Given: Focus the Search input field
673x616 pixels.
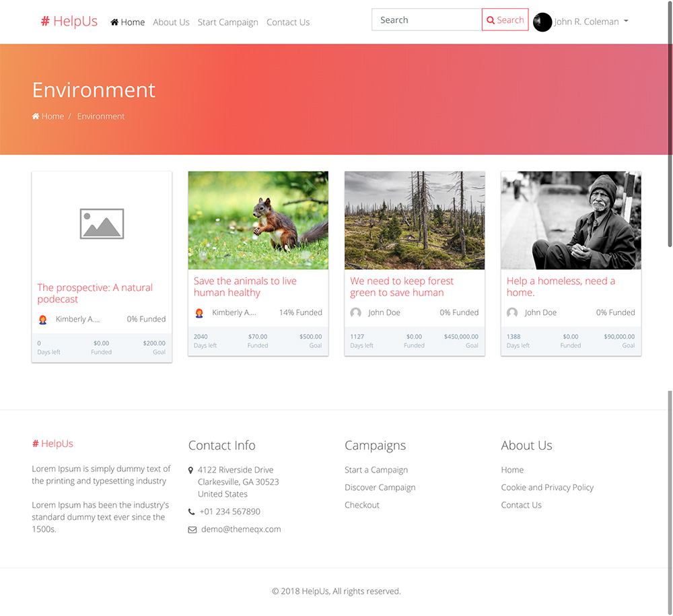Looking at the screenshot, I should [427, 20].
